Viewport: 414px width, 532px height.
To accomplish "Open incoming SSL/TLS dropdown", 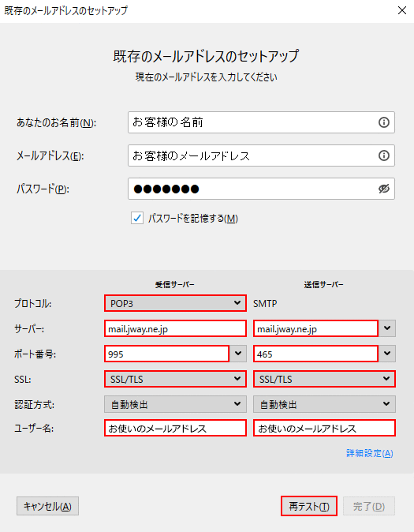I will coord(175,379).
